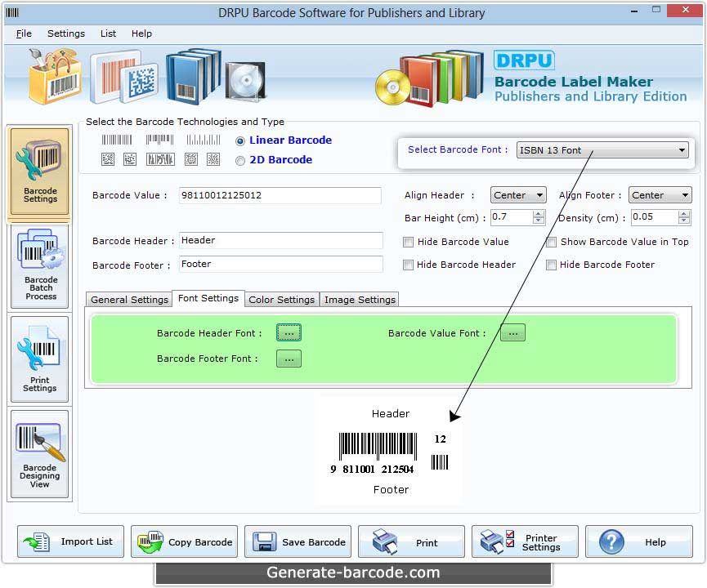Screen dimensions: 707x588
Task: Click the shopping bag barcode banner icon
Action: (x=56, y=76)
